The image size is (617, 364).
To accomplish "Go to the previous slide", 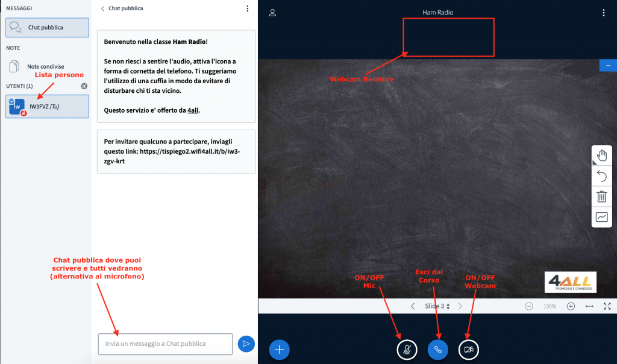I will click(413, 306).
